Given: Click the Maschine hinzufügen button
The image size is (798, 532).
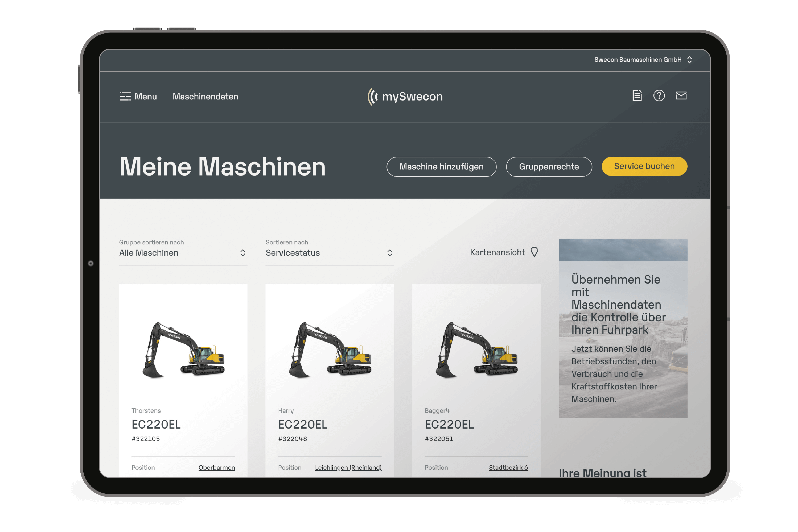Looking at the screenshot, I should pos(441,167).
